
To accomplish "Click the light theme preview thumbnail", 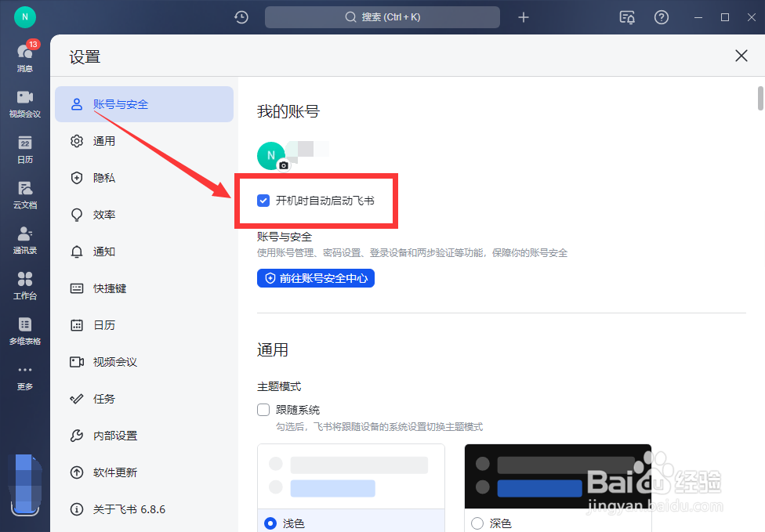I will 351,476.
